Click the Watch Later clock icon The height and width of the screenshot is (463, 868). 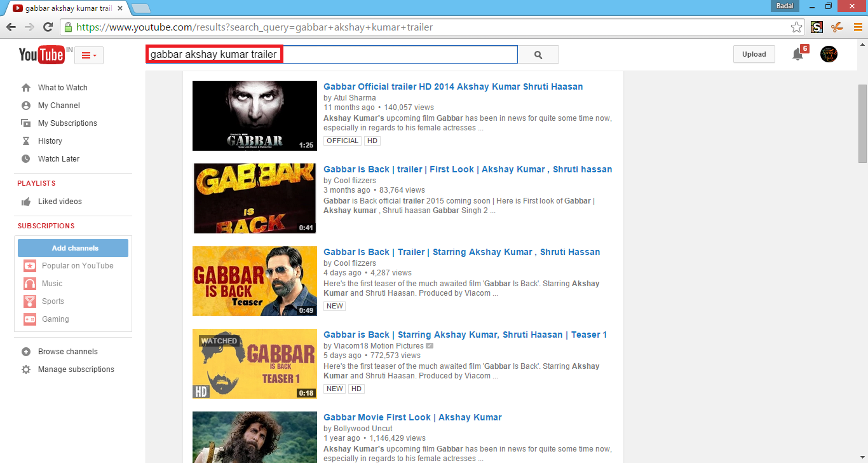coord(26,159)
